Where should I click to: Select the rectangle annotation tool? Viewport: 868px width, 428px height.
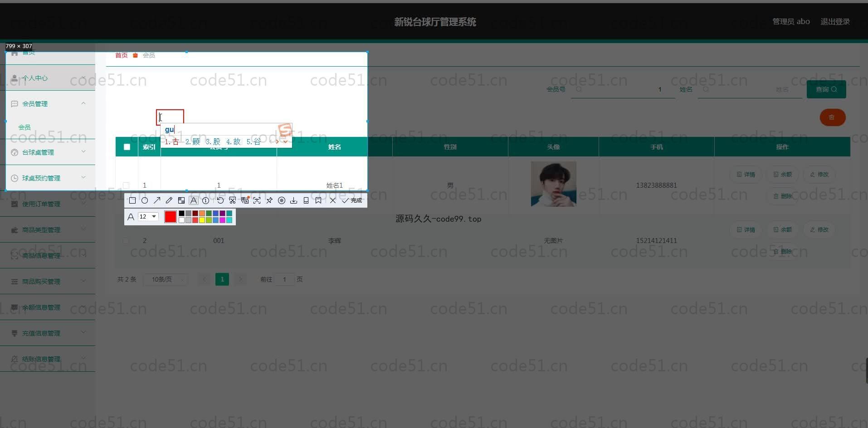[x=132, y=200]
